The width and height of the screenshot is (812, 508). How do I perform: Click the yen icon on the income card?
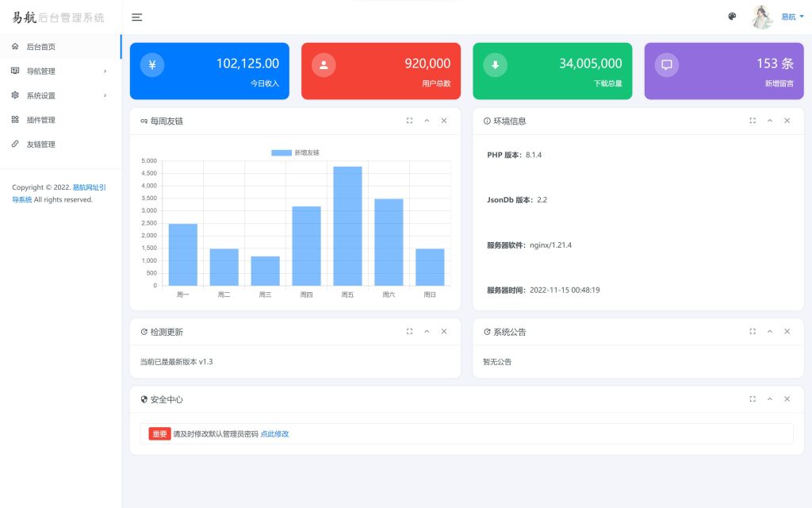coord(151,64)
